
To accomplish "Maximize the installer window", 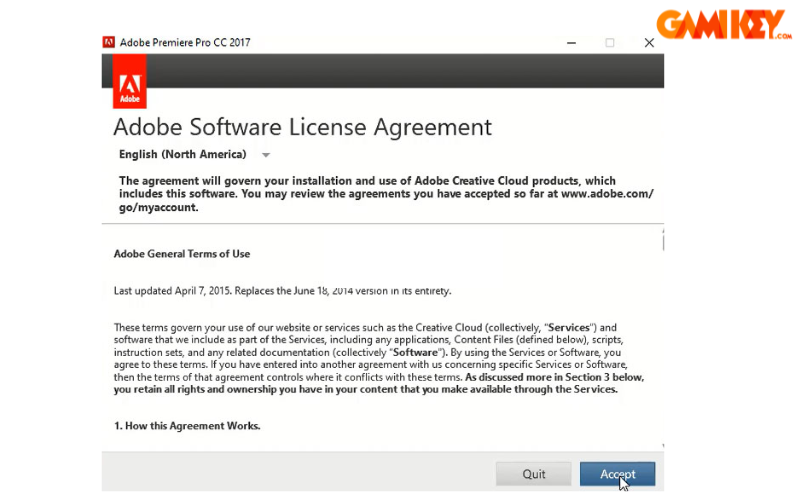I will click(x=609, y=43).
